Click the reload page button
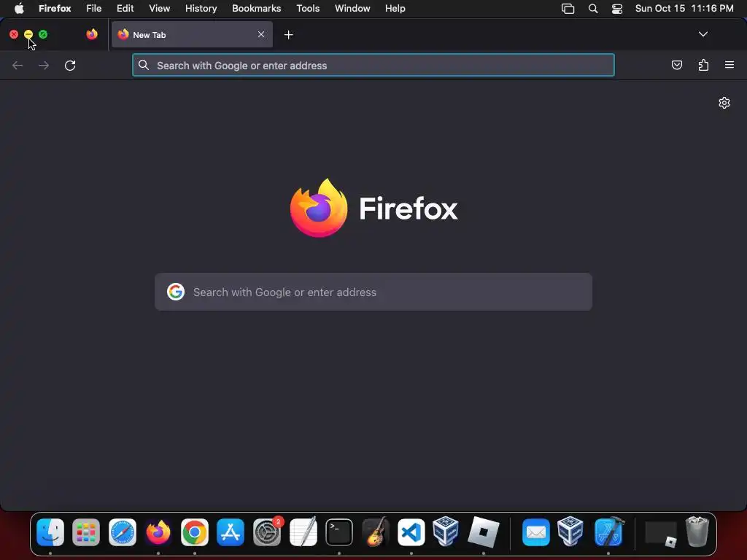The image size is (747, 560). [x=70, y=65]
